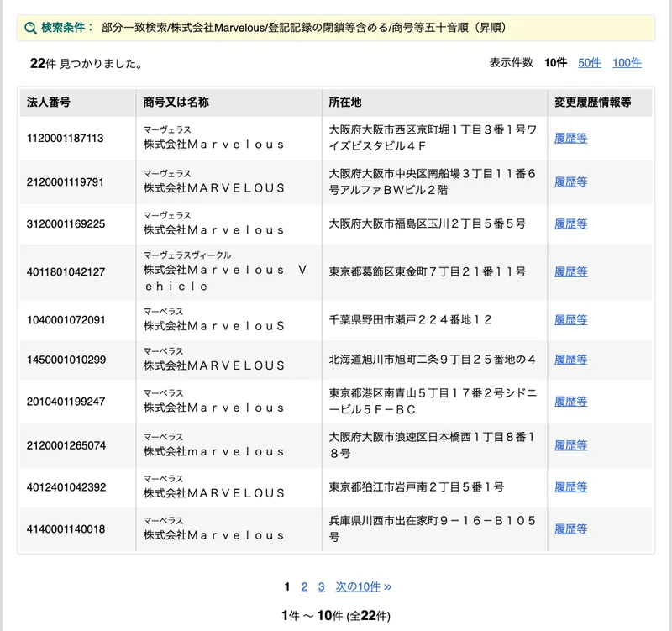Image resolution: width=672 pixels, height=631 pixels.
Task: Go to results page 2
Action: 304,586
